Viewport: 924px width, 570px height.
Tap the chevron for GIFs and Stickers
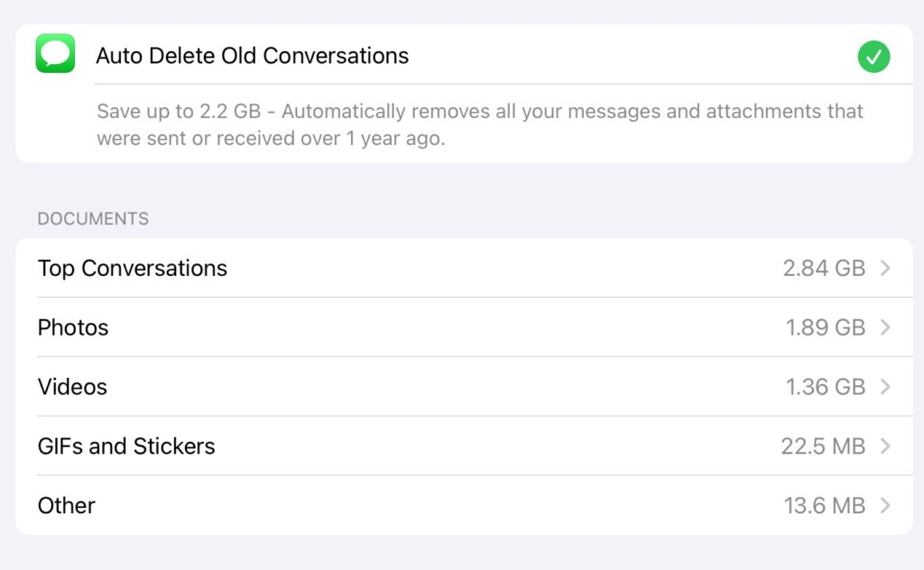tap(885, 446)
